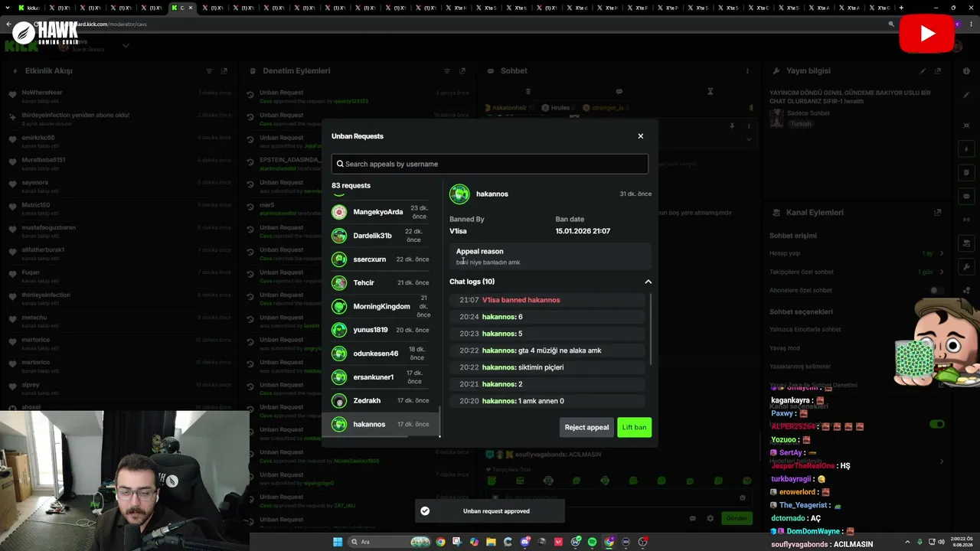The height and width of the screenshot is (551, 980).
Task: Open filter icon in Denetim Eylemleri panel
Action: tap(447, 71)
